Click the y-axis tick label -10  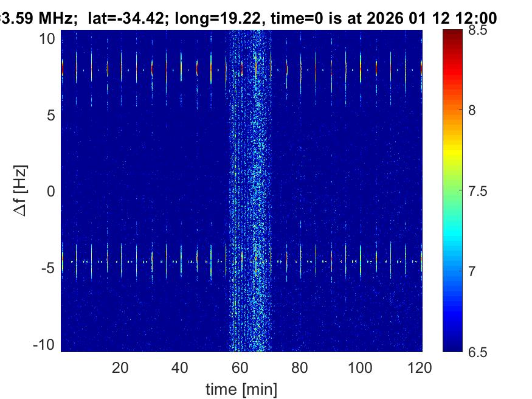point(44,344)
